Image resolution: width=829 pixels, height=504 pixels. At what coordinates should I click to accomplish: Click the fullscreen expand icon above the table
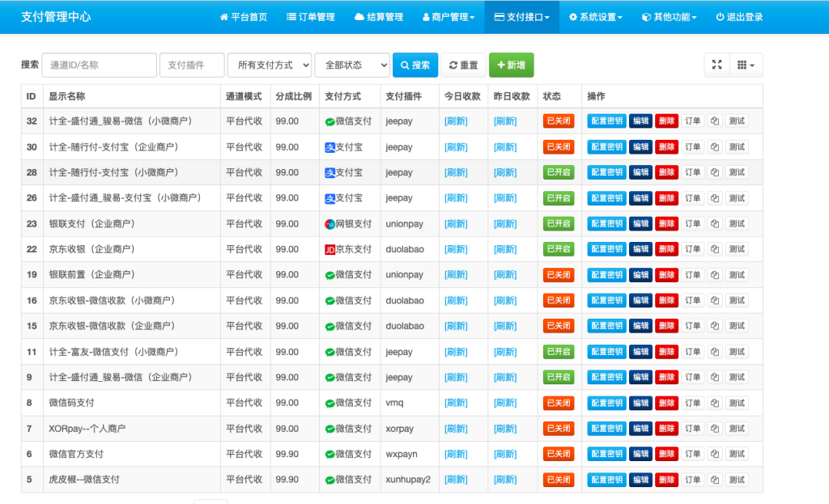click(716, 65)
